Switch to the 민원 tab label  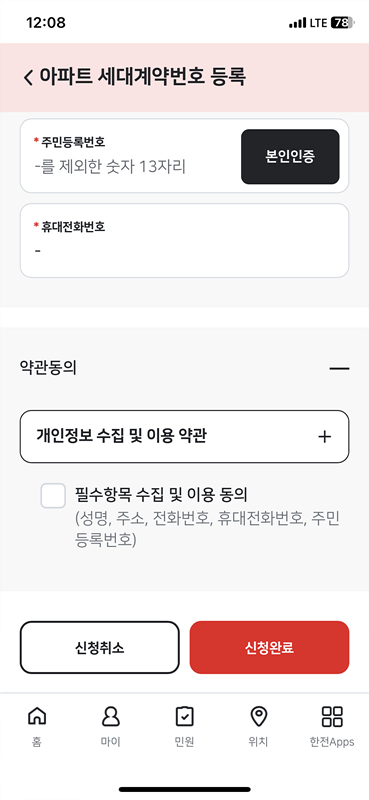(x=184, y=742)
